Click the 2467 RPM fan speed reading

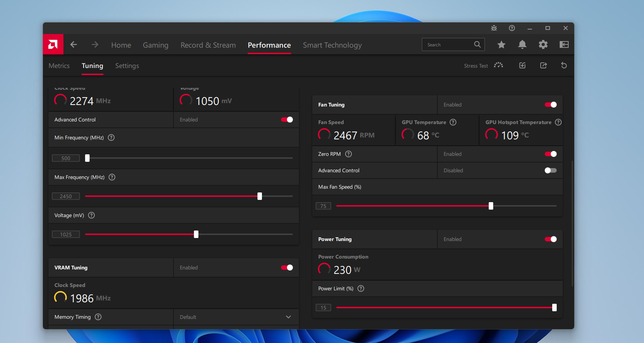click(x=354, y=135)
